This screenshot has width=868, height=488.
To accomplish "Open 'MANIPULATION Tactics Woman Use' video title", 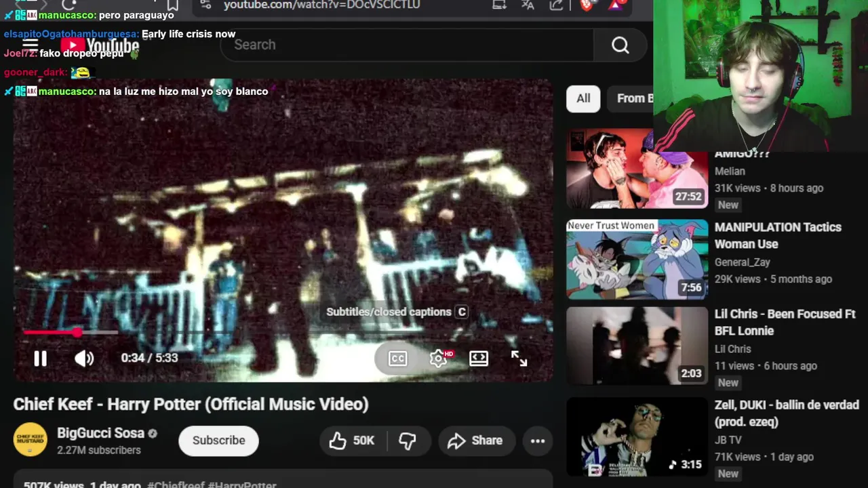I will tap(778, 236).
